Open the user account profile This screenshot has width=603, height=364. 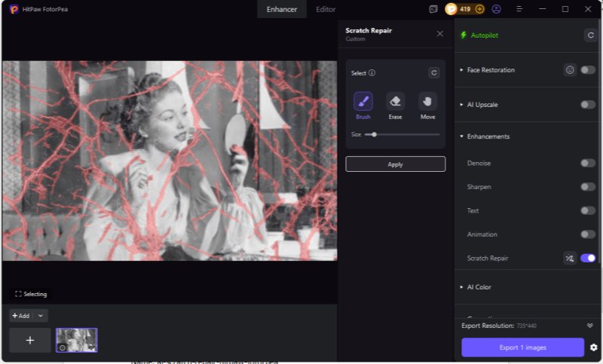point(496,9)
